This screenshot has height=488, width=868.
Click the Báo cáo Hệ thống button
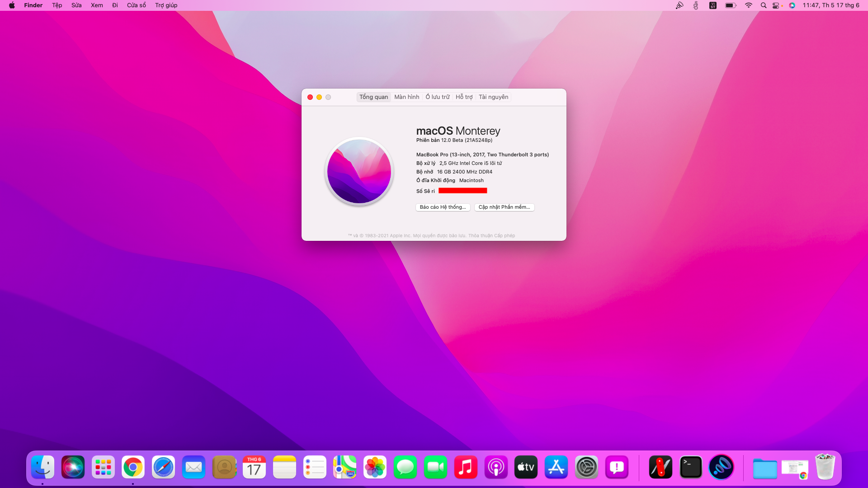(443, 207)
